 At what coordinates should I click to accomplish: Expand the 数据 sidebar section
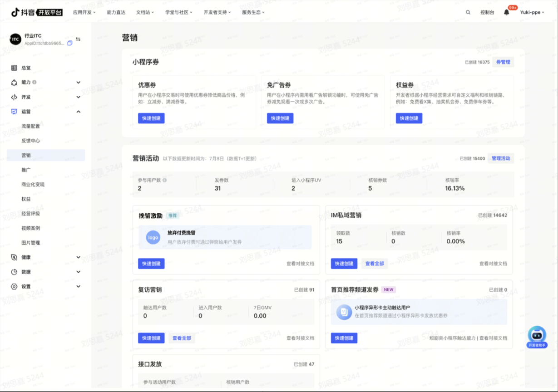78,272
